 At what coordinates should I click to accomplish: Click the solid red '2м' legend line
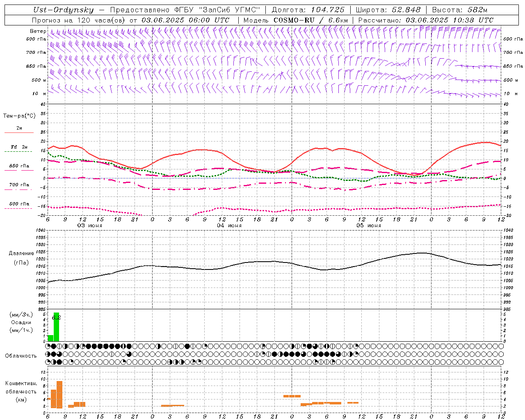pos(19,132)
